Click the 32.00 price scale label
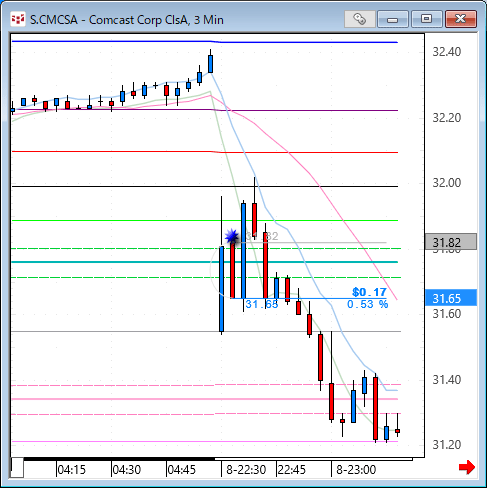 pyautogui.click(x=447, y=183)
